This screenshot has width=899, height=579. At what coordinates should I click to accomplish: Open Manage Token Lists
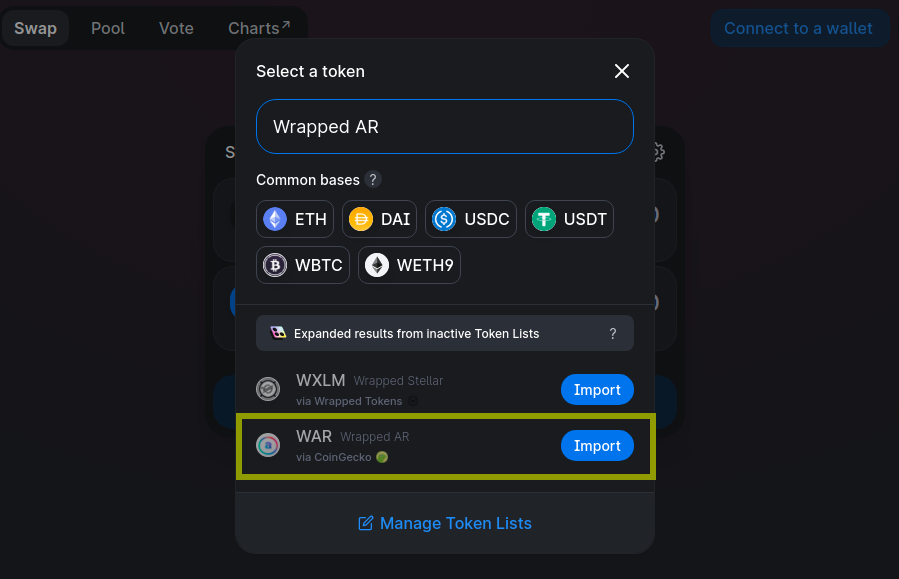click(445, 523)
